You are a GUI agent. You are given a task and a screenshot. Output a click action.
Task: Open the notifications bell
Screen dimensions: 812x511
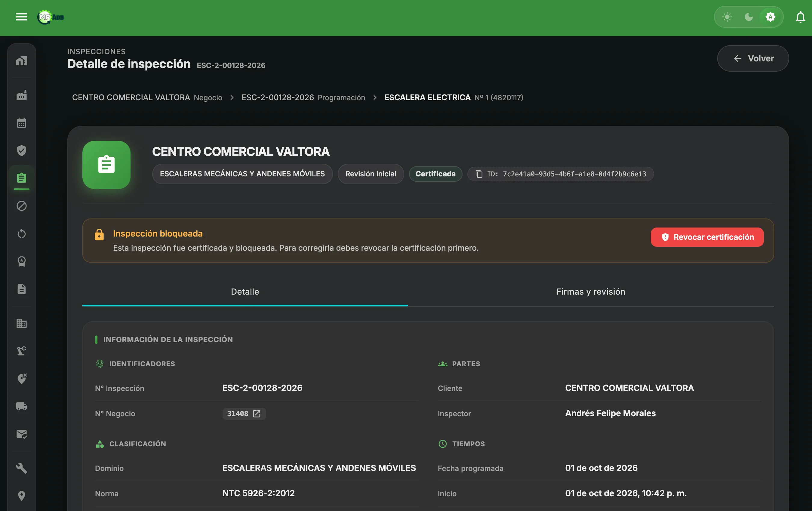[801, 17]
